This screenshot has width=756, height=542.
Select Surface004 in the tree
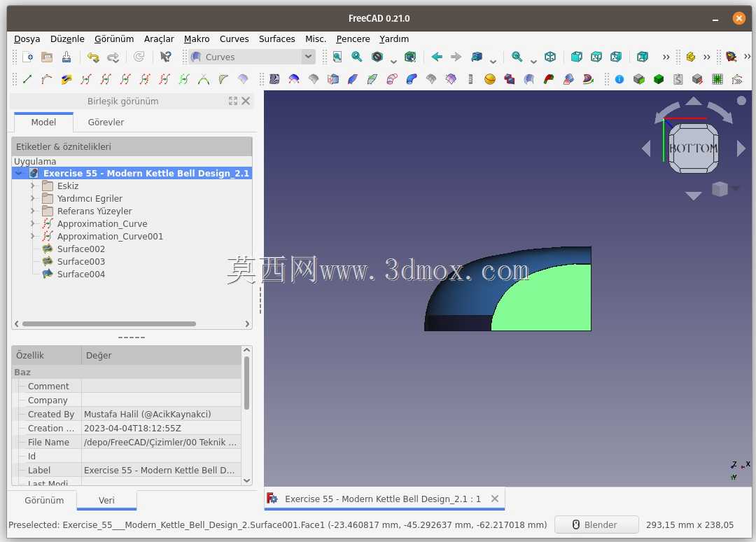click(x=80, y=274)
